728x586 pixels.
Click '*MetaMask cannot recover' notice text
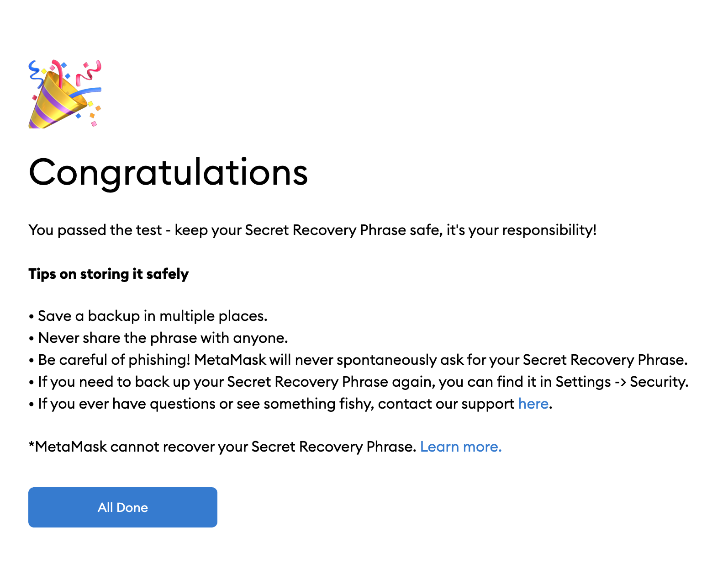(222, 447)
